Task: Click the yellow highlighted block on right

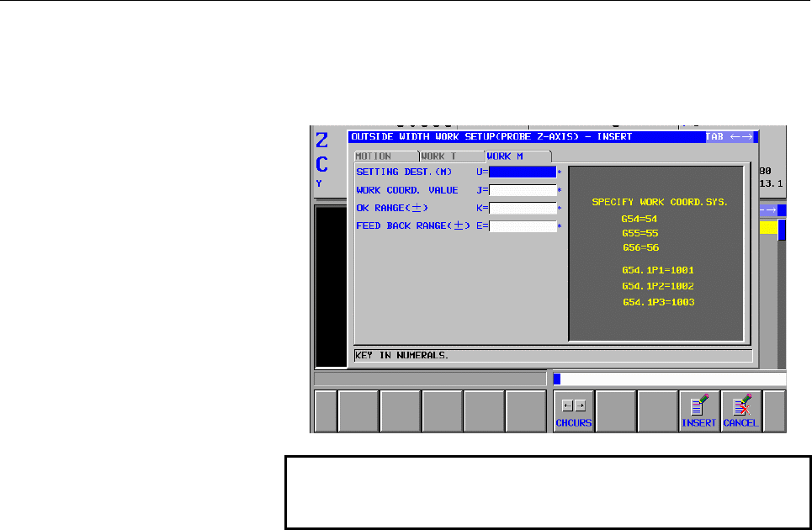Action: coord(768,228)
